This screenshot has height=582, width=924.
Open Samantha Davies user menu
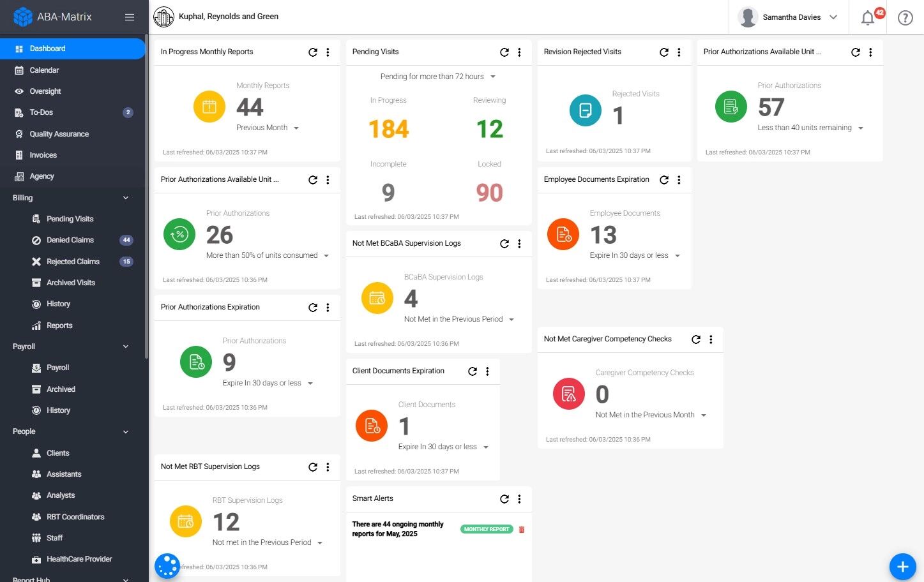788,17
